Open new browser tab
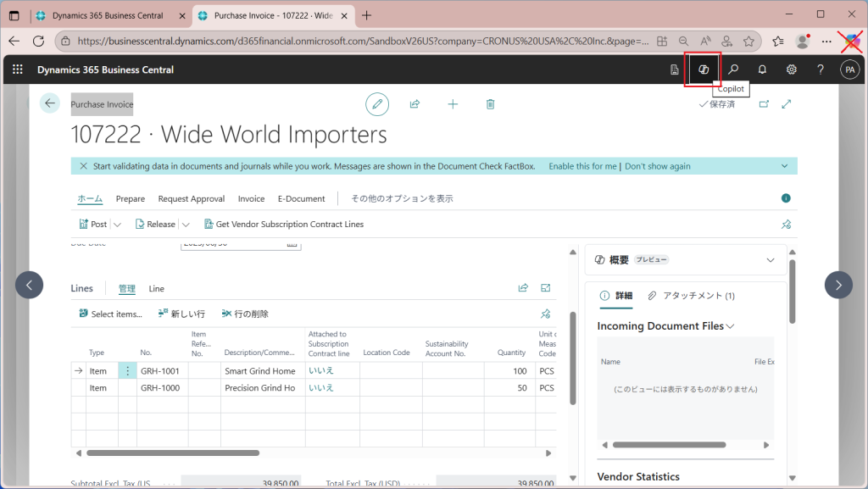 click(366, 15)
